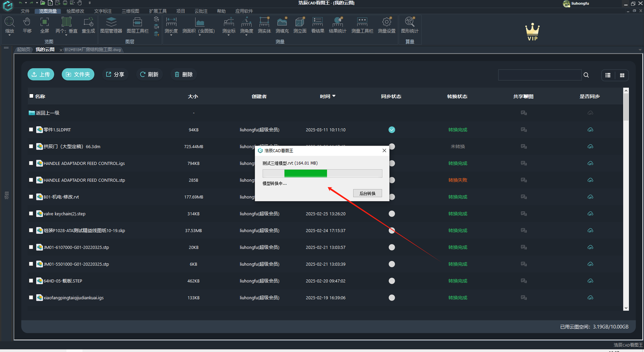Activate the 平移 pan hand tool

click(x=27, y=25)
